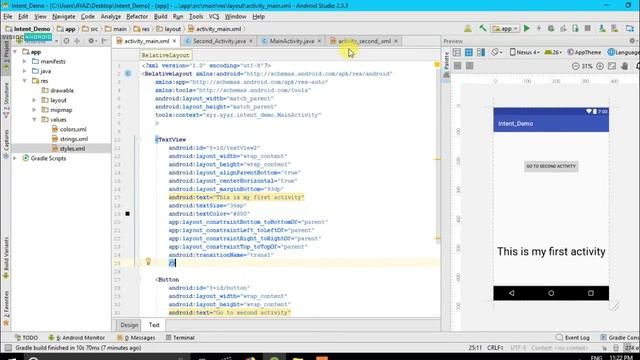Open the Nexus 4 device dropdown

click(x=524, y=52)
